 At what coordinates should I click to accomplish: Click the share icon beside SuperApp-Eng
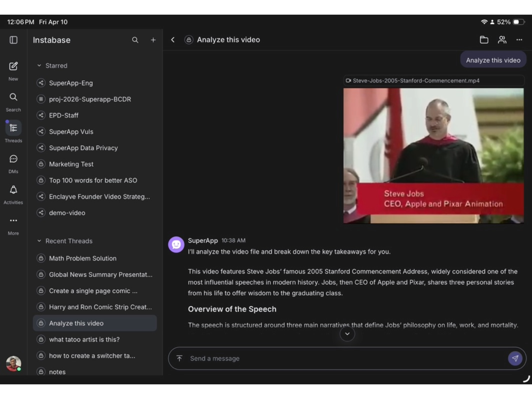[x=41, y=83]
